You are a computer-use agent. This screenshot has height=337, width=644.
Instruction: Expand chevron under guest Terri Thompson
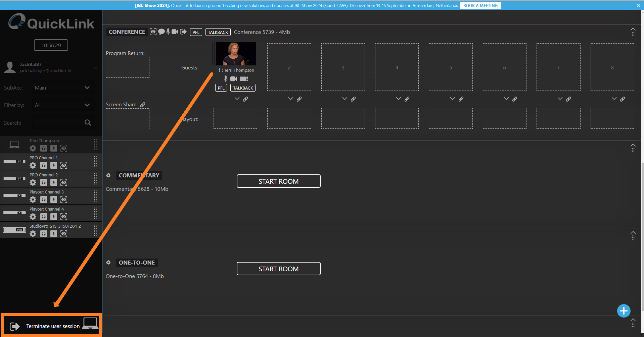pos(237,99)
